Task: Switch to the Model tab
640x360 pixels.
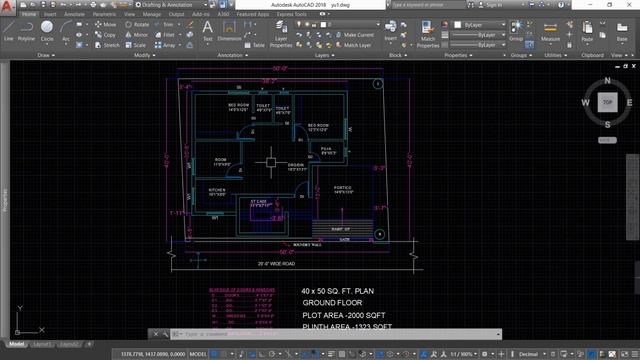Action: tap(16, 344)
